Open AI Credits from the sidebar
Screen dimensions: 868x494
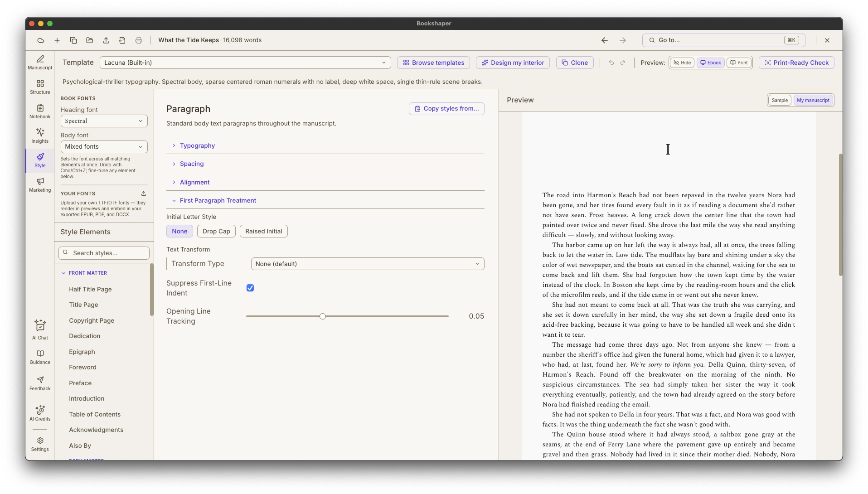point(40,413)
